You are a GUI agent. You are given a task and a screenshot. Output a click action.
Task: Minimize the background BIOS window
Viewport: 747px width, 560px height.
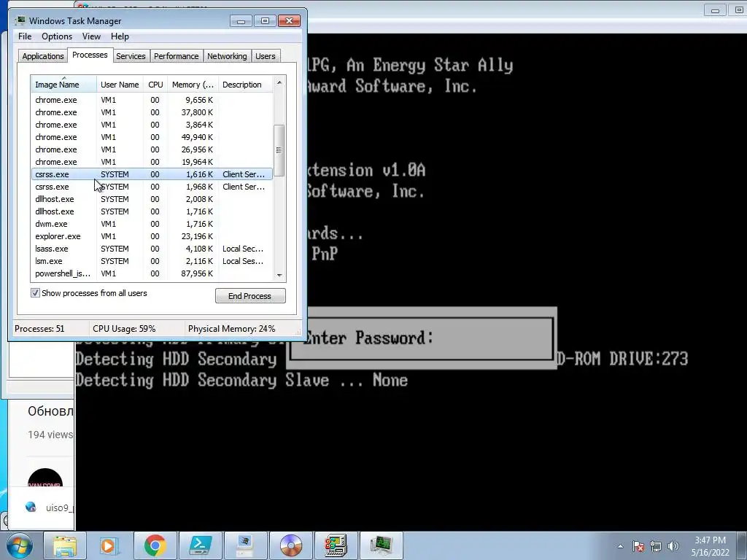[x=715, y=10]
